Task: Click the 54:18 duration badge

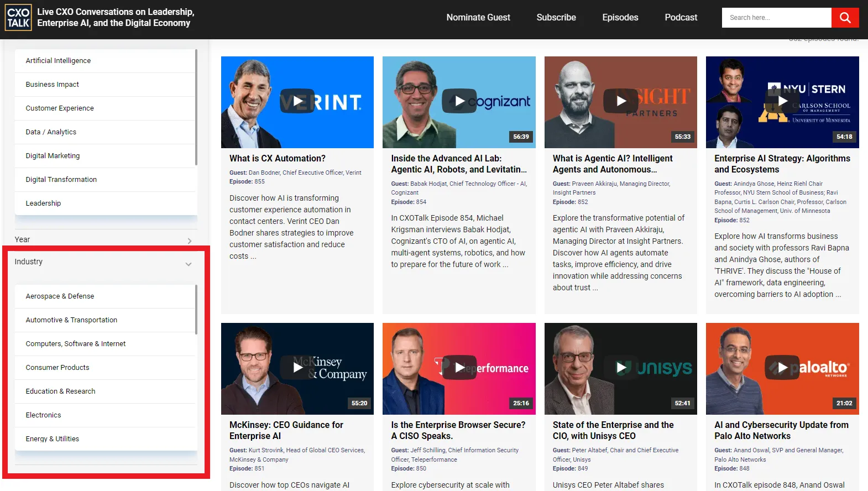Action: pos(844,137)
